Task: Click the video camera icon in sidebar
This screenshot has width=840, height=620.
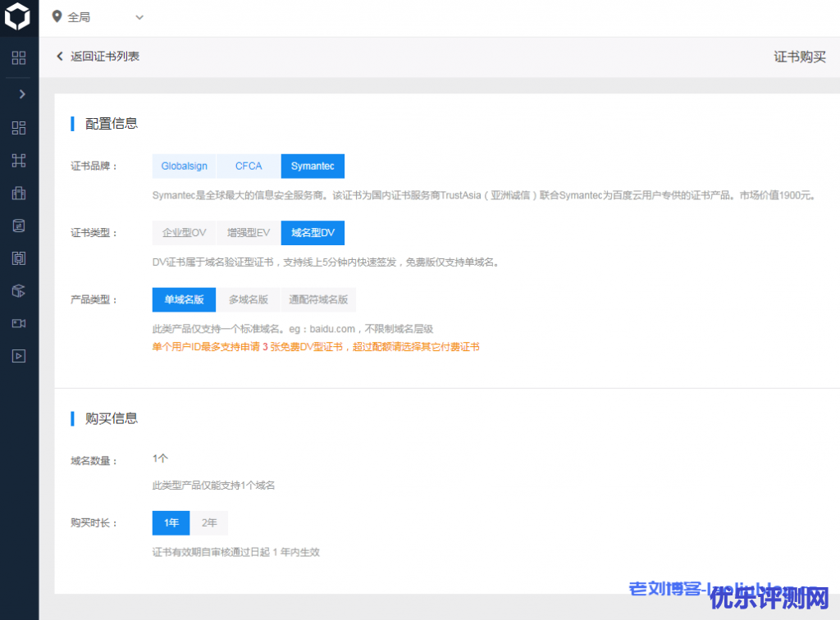Action: 19,323
